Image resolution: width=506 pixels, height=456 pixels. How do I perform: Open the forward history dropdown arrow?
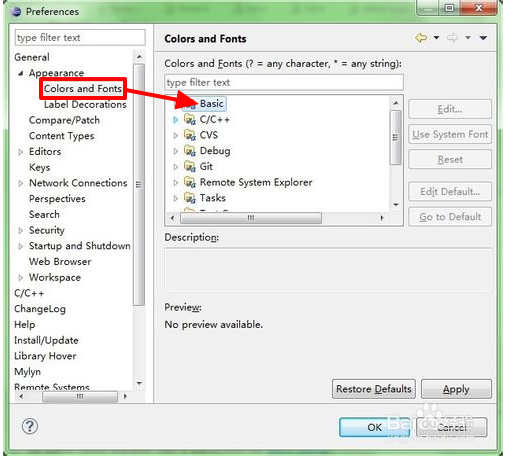pos(468,38)
